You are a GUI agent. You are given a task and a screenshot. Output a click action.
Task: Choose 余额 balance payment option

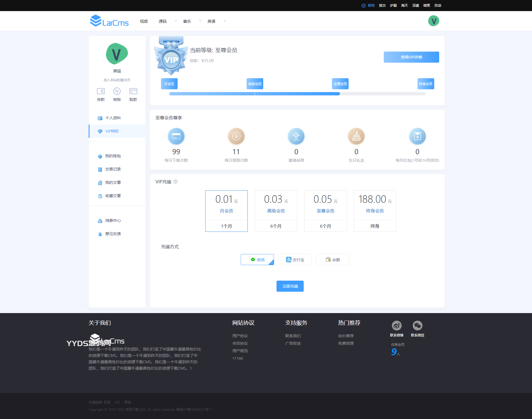pyautogui.click(x=333, y=260)
